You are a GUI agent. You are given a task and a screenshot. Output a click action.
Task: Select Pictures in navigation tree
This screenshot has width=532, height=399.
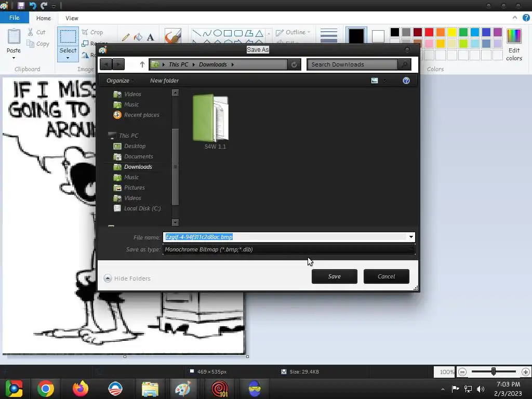[x=129, y=188]
